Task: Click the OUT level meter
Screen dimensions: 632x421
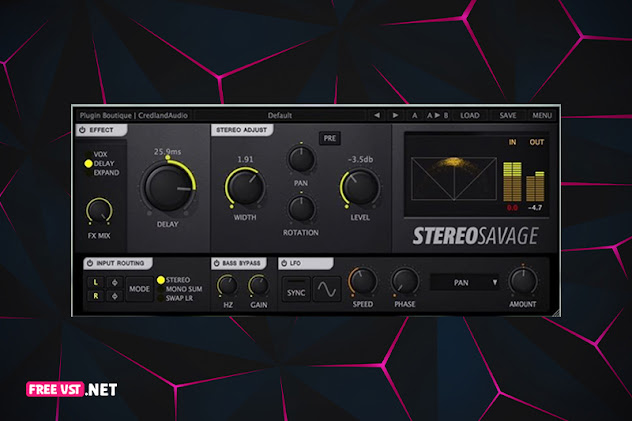Action: pyautogui.click(x=535, y=187)
